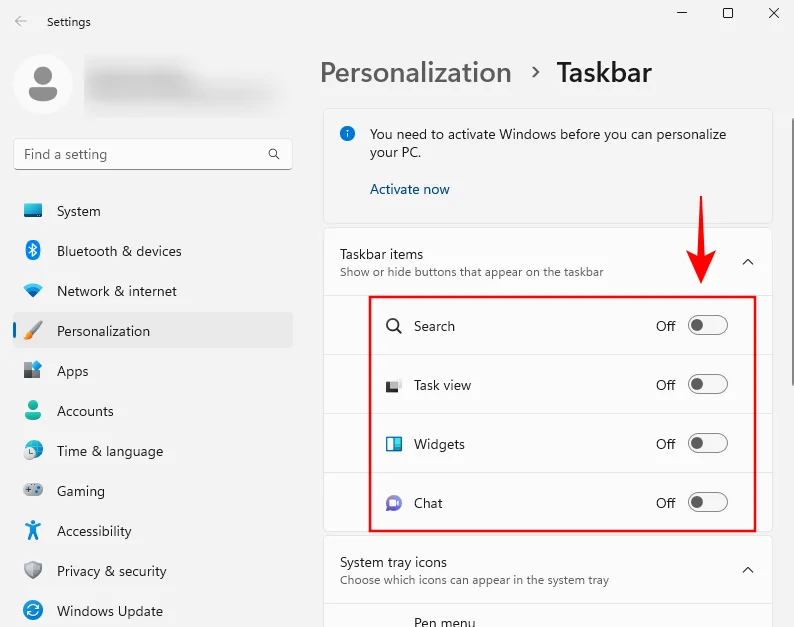Collapse the System tray icons chevron
This screenshot has height=627, width=794.
pos(748,570)
